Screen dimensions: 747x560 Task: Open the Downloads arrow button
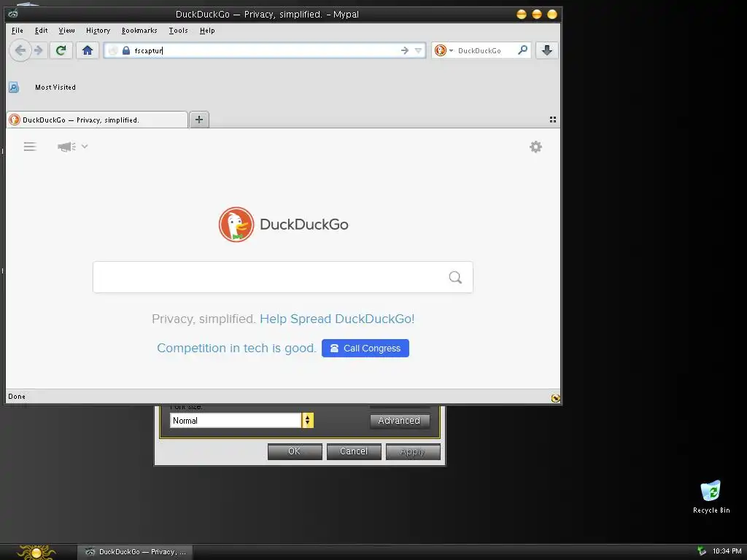tap(547, 50)
